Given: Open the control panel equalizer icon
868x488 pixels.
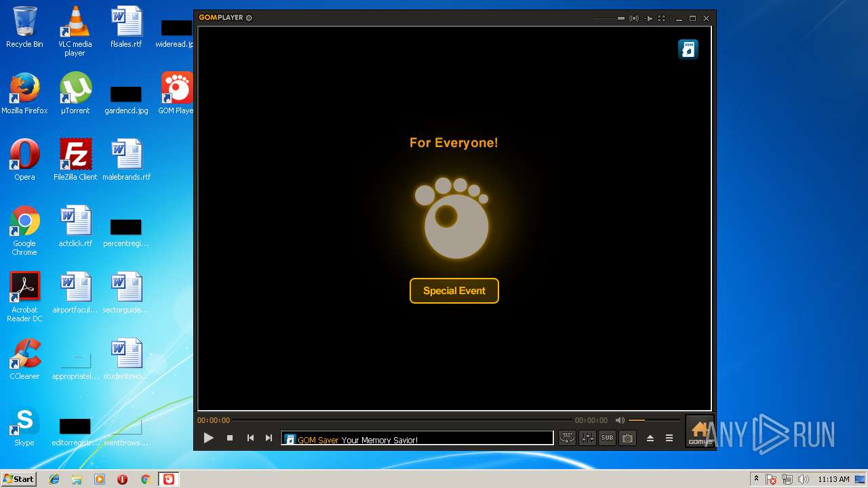Looking at the screenshot, I should tap(588, 438).
